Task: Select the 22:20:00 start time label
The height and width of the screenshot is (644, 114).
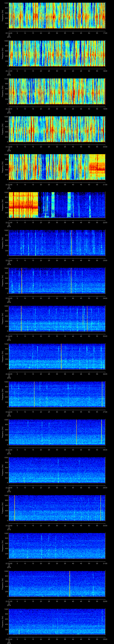Action: coord(9,184)
